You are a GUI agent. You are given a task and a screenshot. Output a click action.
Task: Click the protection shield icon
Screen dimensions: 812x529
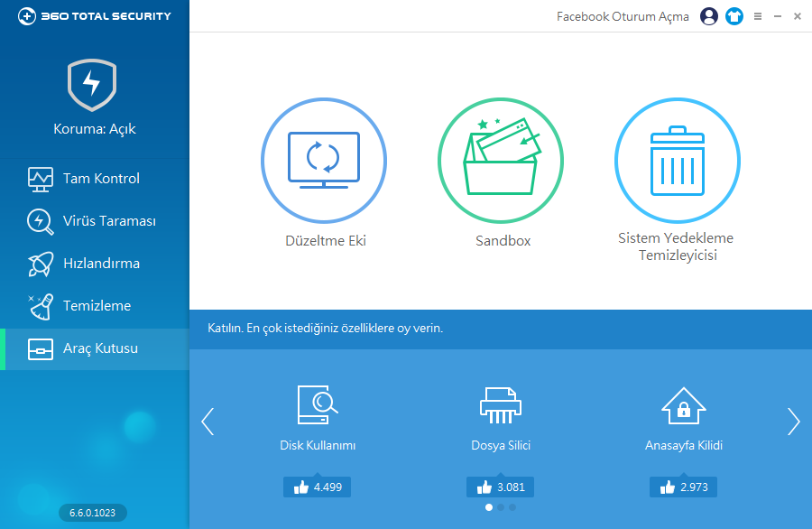click(92, 85)
